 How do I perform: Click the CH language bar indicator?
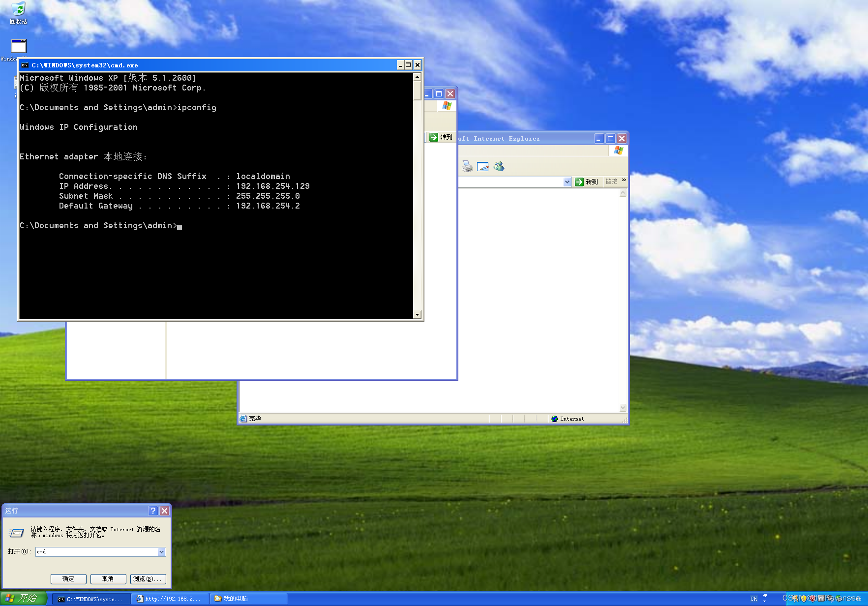753,599
